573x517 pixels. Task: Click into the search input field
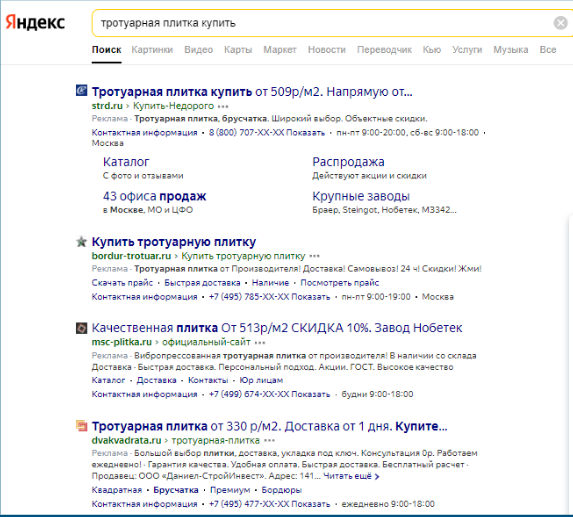pyautogui.click(x=322, y=23)
